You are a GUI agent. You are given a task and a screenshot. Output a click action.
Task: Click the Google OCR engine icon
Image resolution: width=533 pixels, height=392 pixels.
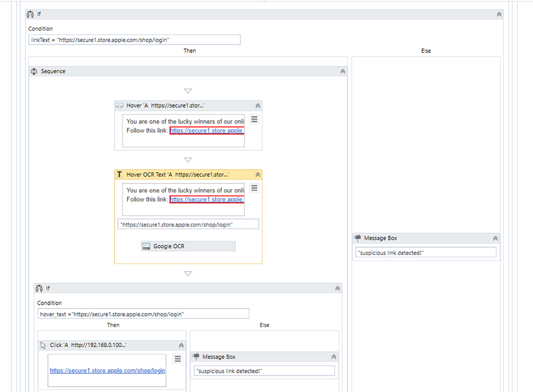pyautogui.click(x=146, y=246)
